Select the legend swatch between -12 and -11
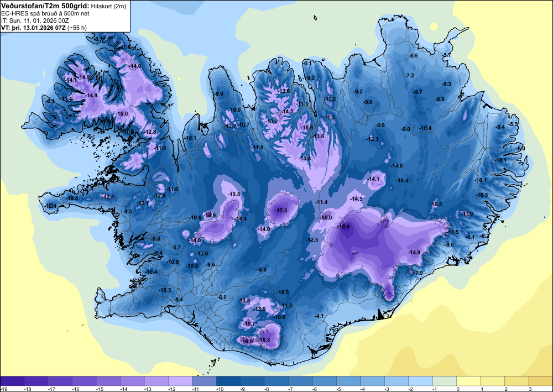This screenshot has width=553, height=392. (x=180, y=381)
